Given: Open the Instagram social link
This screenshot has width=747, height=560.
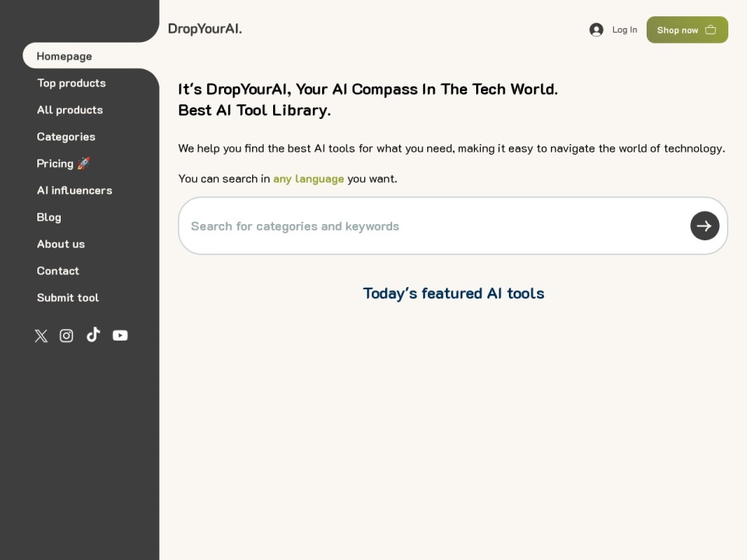Looking at the screenshot, I should [x=66, y=336].
